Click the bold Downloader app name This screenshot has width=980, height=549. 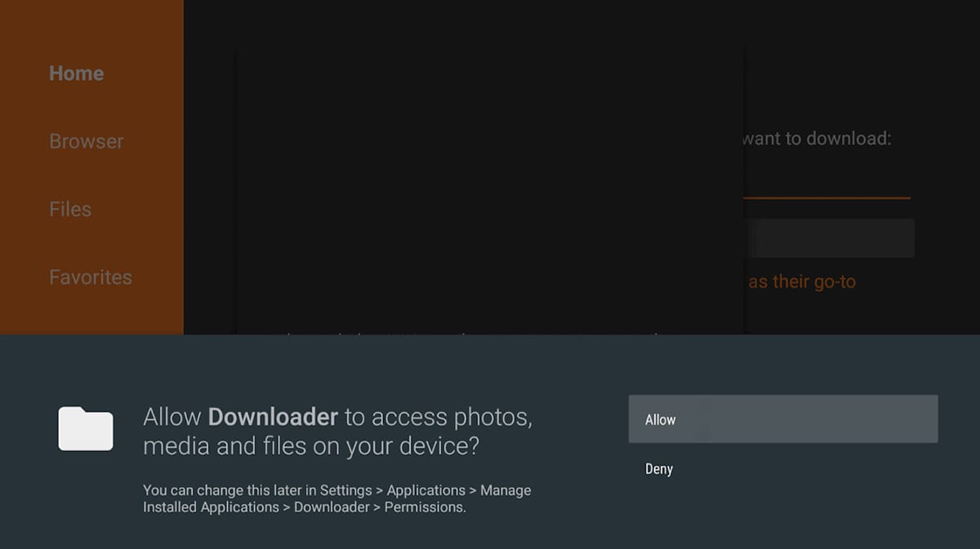pyautogui.click(x=273, y=417)
